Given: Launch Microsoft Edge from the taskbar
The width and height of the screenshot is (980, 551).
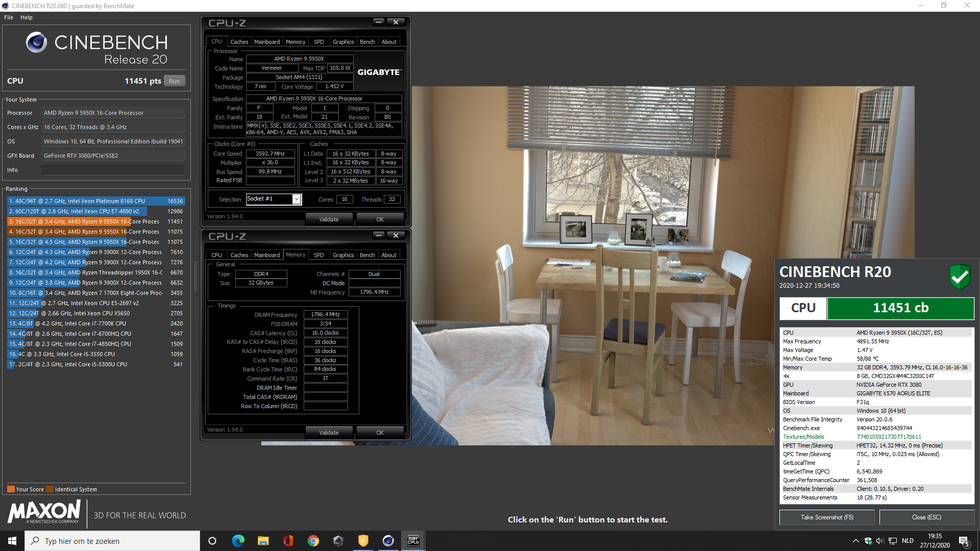Looking at the screenshot, I should point(238,541).
